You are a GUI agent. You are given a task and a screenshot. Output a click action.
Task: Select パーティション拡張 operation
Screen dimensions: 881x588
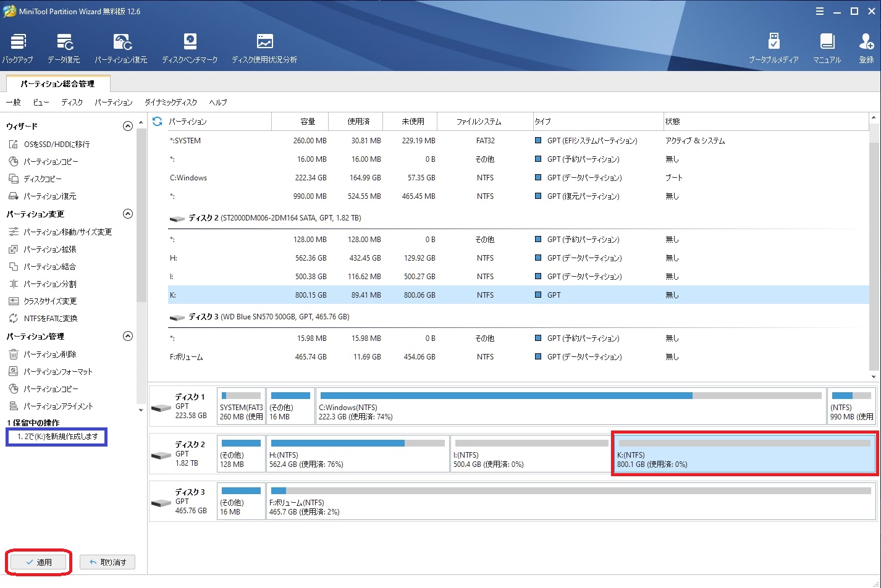(x=42, y=249)
